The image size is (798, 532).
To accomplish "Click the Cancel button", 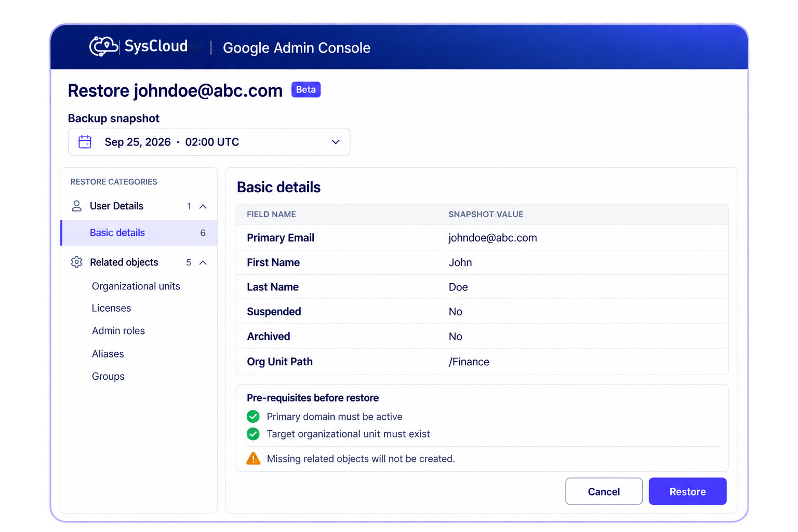I will point(604,491).
